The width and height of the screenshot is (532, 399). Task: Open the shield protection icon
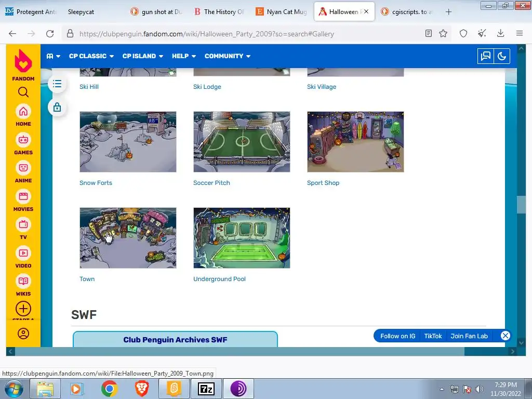(463, 33)
